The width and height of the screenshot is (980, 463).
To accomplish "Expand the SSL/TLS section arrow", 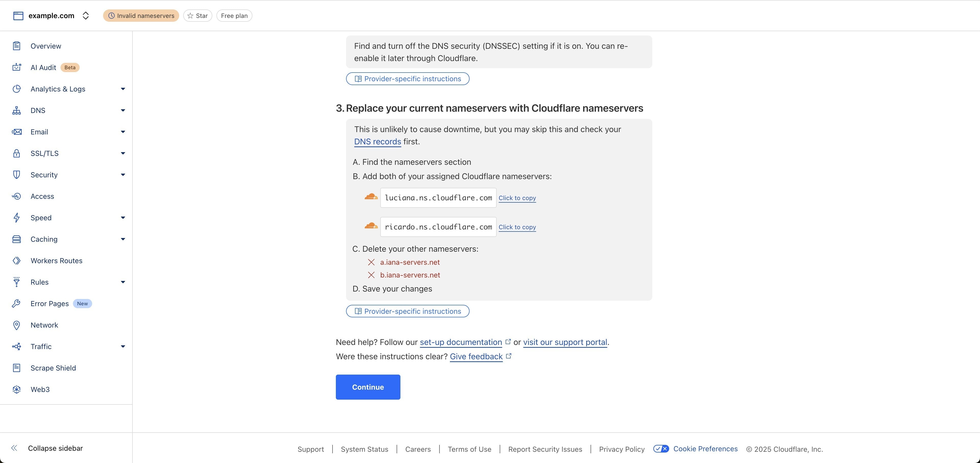I will (122, 154).
